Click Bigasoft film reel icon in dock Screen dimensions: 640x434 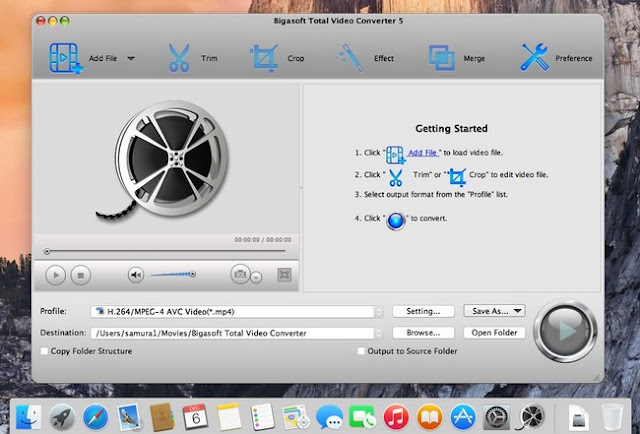[x=531, y=417]
